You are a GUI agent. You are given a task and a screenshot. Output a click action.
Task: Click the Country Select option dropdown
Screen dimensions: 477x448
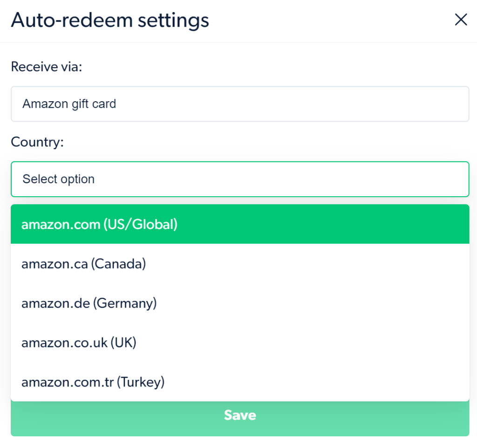click(240, 179)
